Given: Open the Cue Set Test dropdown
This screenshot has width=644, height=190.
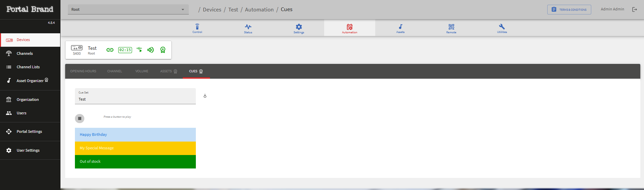Looking at the screenshot, I should point(135,96).
